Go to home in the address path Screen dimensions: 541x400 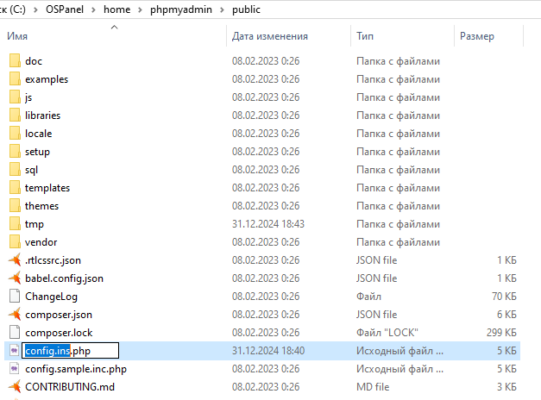pos(117,9)
